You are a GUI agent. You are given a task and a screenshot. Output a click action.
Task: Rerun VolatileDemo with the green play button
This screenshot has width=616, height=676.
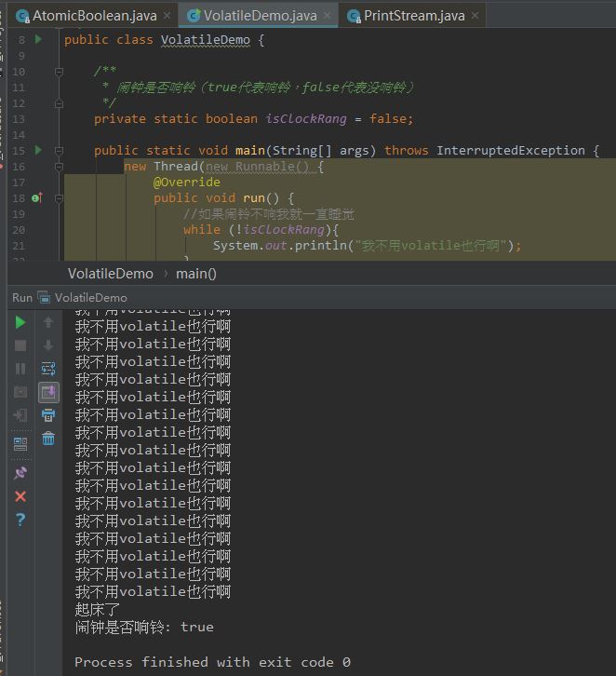[x=20, y=322]
